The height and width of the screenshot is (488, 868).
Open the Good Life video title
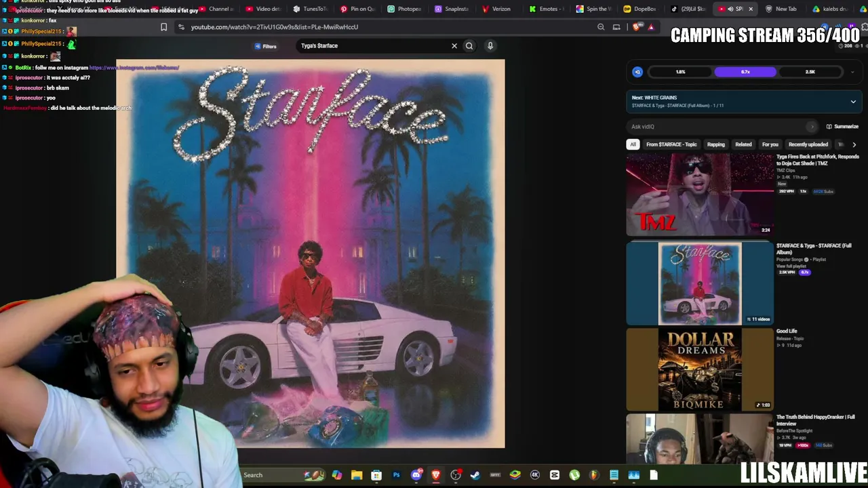[787, 331]
